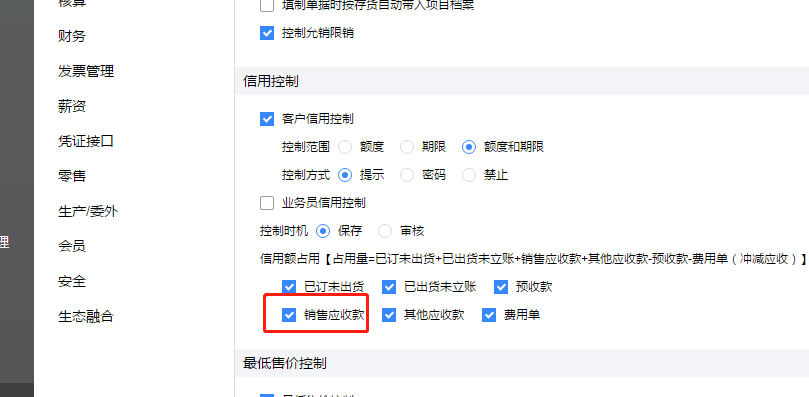Select 生产/委外 in the sidebar
809x397 pixels.
coord(88,211)
